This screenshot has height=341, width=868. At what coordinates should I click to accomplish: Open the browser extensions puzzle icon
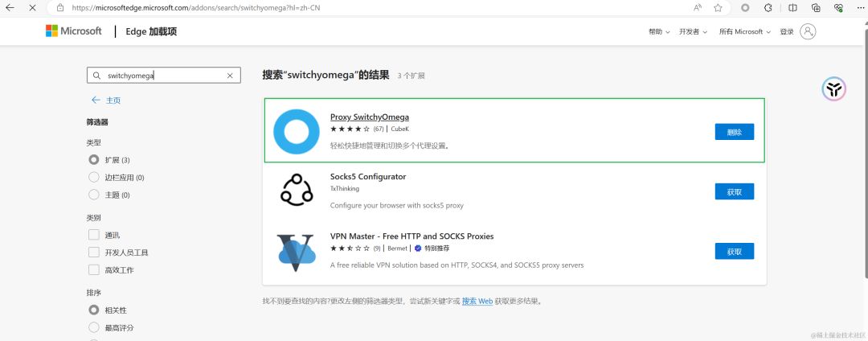768,7
